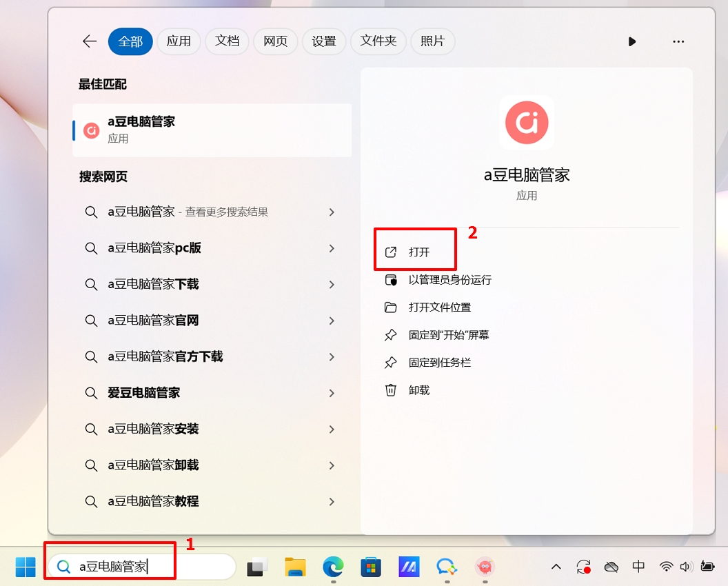Launch Microsoft Edge from taskbar

[x=333, y=567]
